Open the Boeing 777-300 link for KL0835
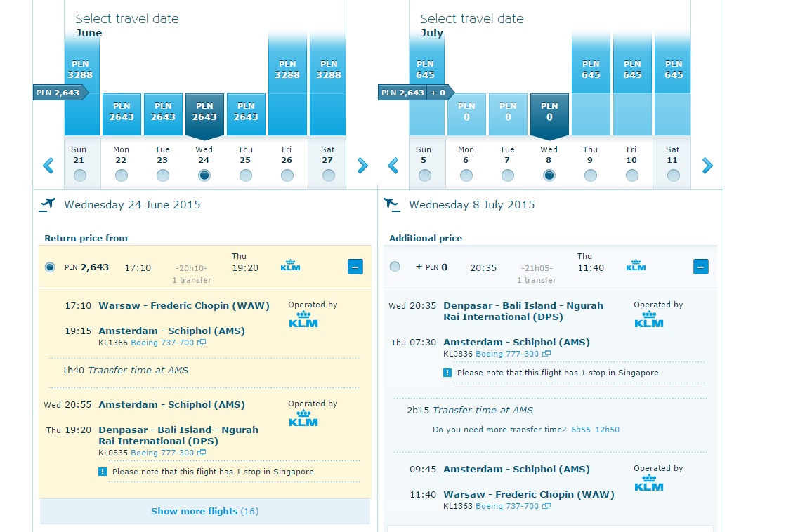The image size is (786, 532). [162, 453]
